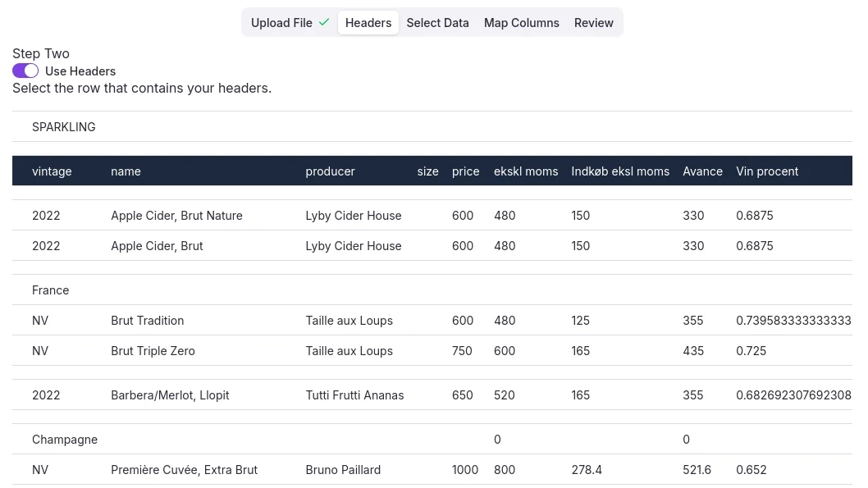Image resolution: width=868 pixels, height=488 pixels.
Task: Select the Headers step in the stepper
Action: coord(368,22)
